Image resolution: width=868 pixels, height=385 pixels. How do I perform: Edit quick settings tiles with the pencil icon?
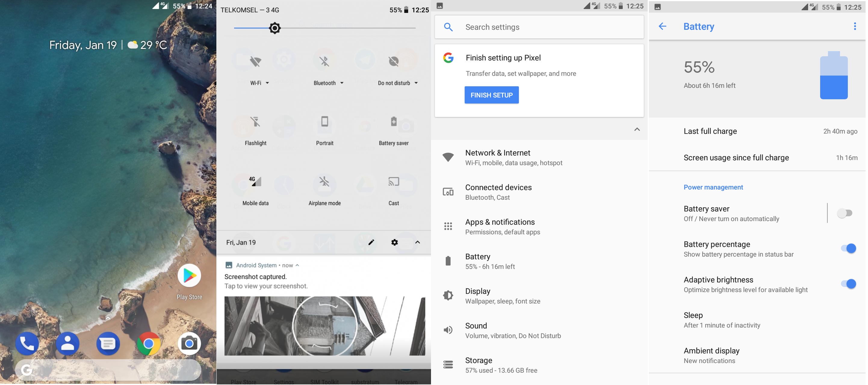point(371,242)
